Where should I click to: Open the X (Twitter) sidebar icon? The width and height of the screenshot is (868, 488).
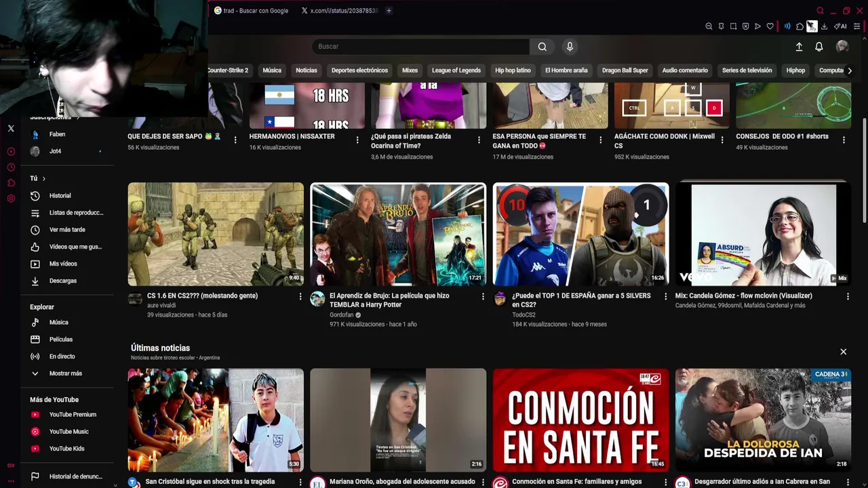tap(11, 128)
